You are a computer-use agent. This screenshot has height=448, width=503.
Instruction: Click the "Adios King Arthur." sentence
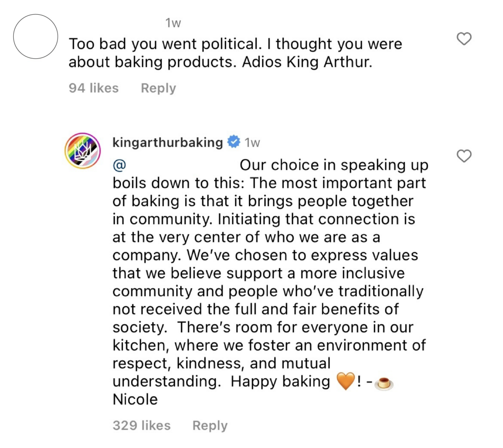coord(307,62)
